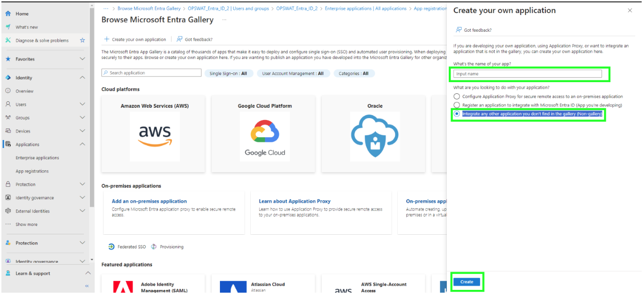Click the Identity governance icon

[8, 198]
